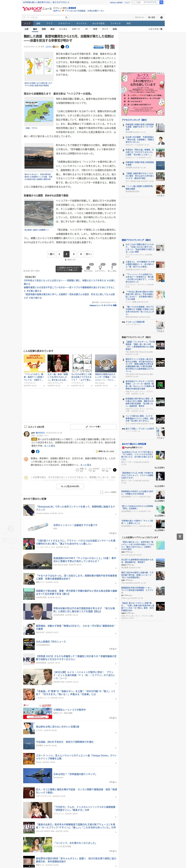Open the earthquake map image thumbnail
Viewport: 186px width, 868px height.
[39, 66]
